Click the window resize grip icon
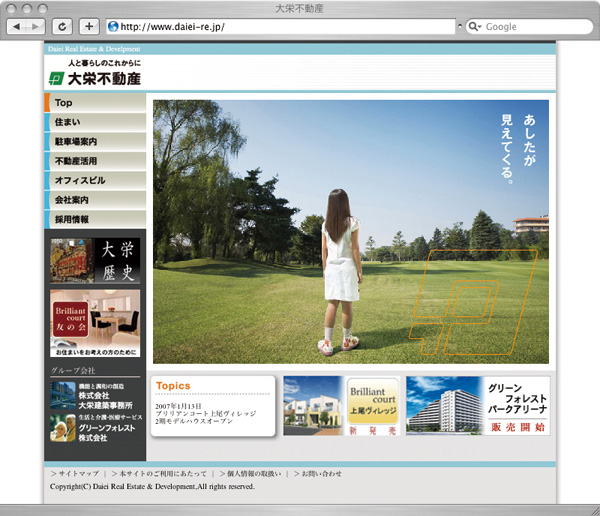Viewport: 600px width, 516px height. 595,511
